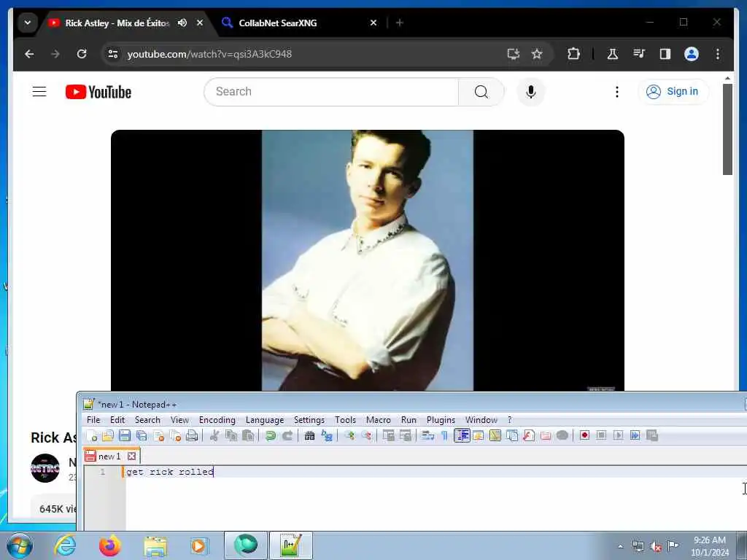
Task: Open the YouTube hamburger guide menu
Action: coord(39,92)
